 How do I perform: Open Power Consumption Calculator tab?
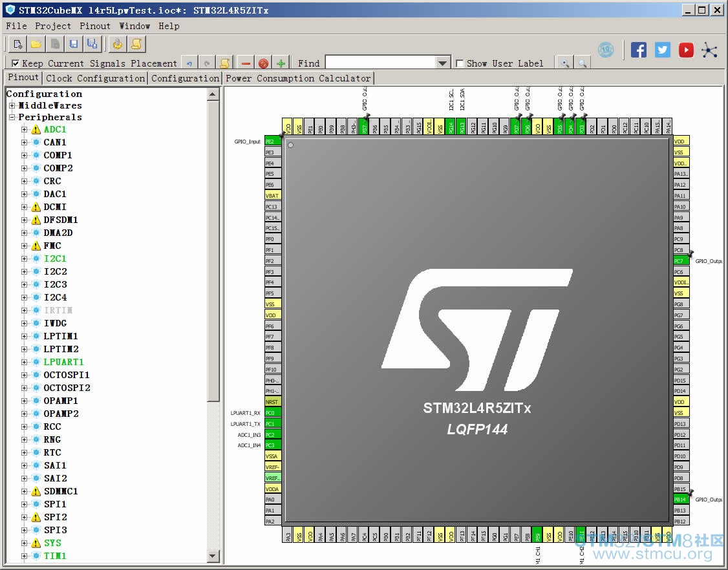298,78
